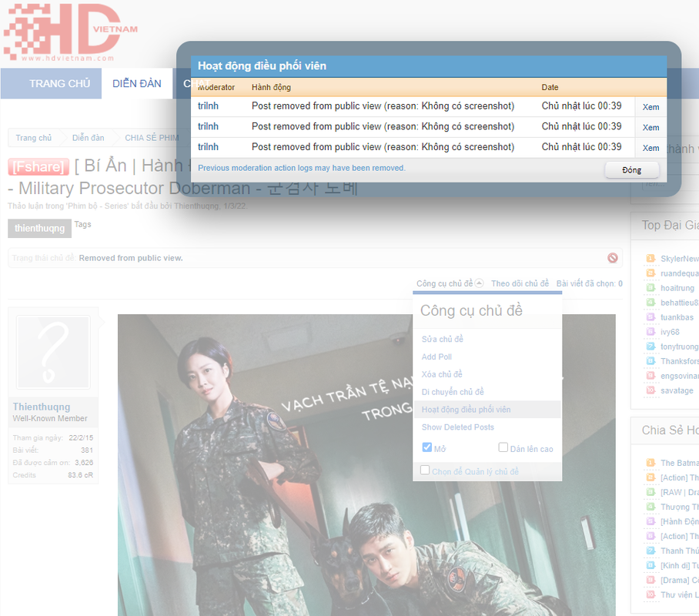Click rank icon beside ruandequa
The image size is (699, 616).
(x=651, y=273)
